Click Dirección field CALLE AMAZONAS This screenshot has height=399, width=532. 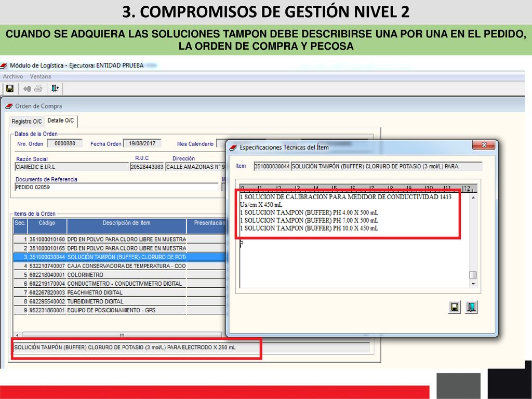[196, 167]
